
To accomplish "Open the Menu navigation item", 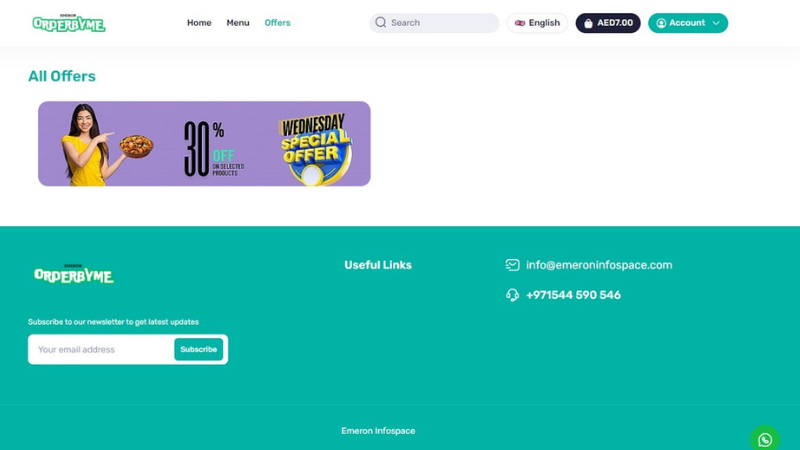I will (238, 23).
